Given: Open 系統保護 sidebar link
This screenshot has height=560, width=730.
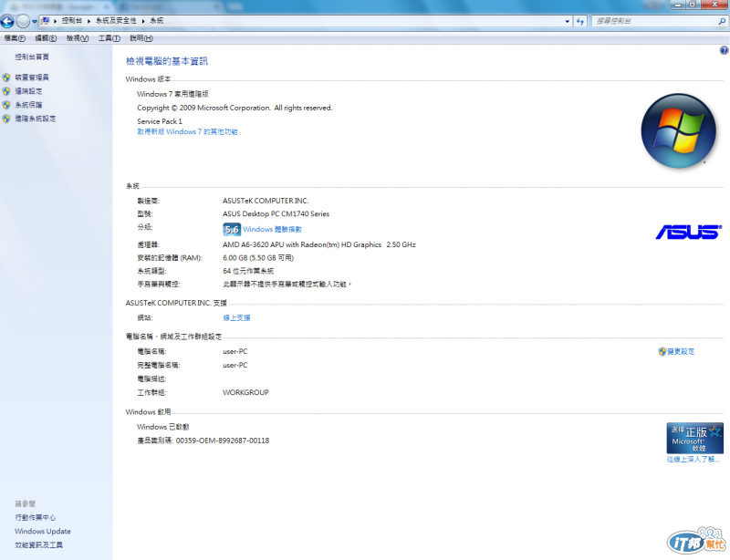Looking at the screenshot, I should tap(28, 105).
